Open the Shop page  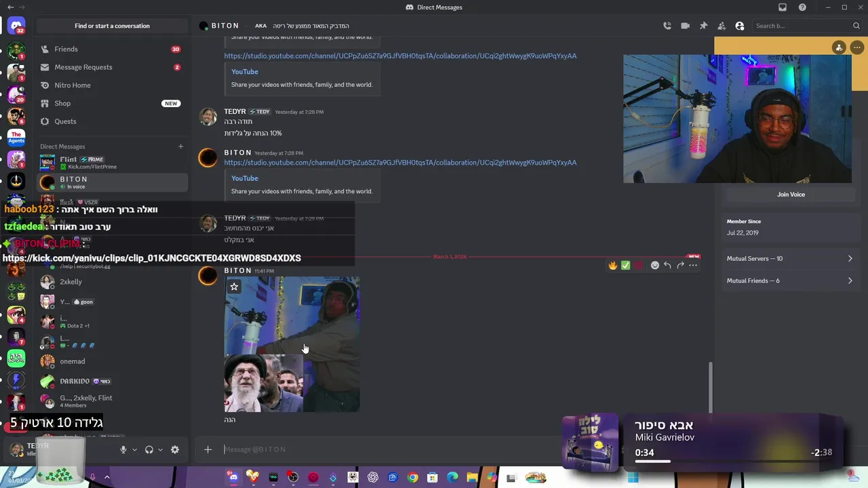click(x=112, y=103)
